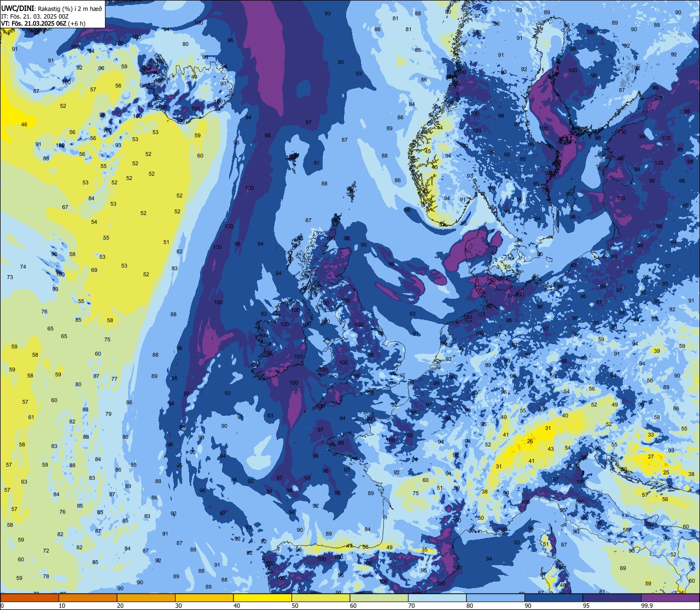
Task: Click the humidity value 73 on the map
Action: coord(10,277)
